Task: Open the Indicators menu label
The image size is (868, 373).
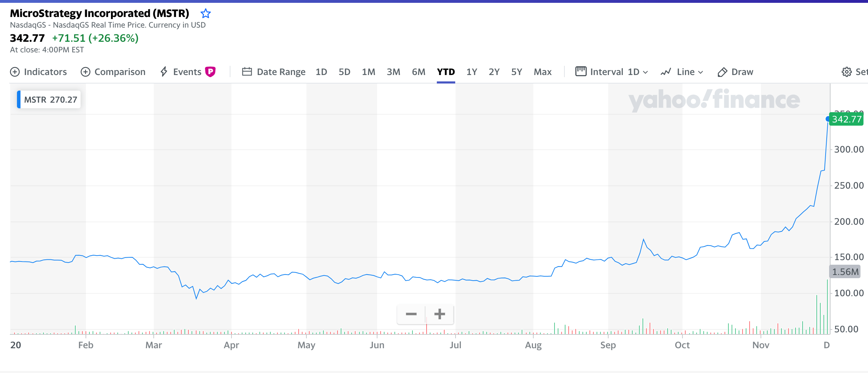Action: (45, 72)
